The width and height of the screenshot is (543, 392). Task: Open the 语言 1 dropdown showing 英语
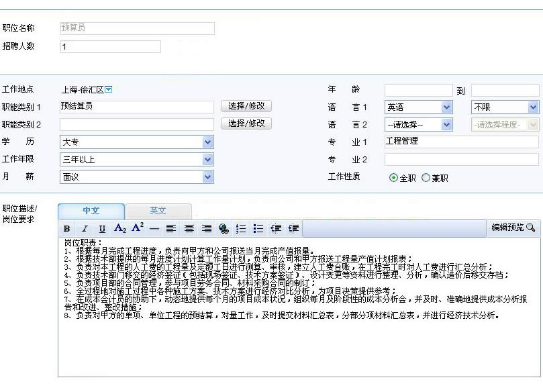pos(418,107)
